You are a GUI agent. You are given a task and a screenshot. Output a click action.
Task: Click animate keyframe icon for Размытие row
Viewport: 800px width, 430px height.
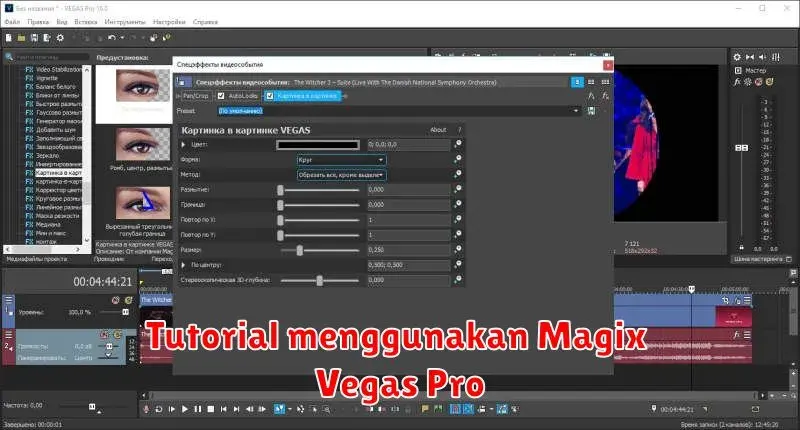pyautogui.click(x=458, y=189)
